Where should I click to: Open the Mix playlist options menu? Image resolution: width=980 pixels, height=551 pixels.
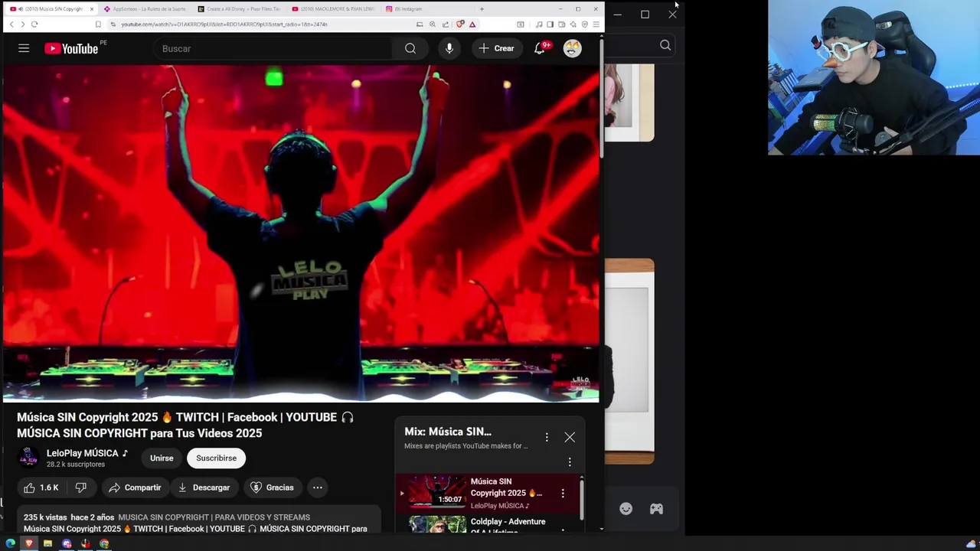tap(547, 437)
